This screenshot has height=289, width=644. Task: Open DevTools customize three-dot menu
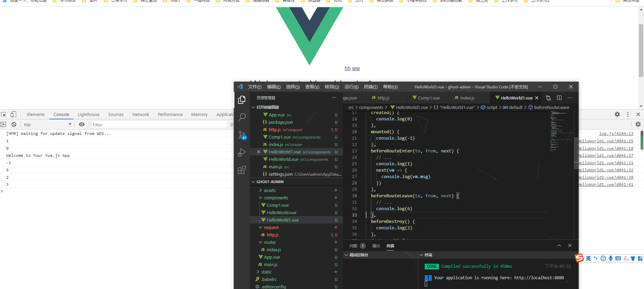point(628,114)
